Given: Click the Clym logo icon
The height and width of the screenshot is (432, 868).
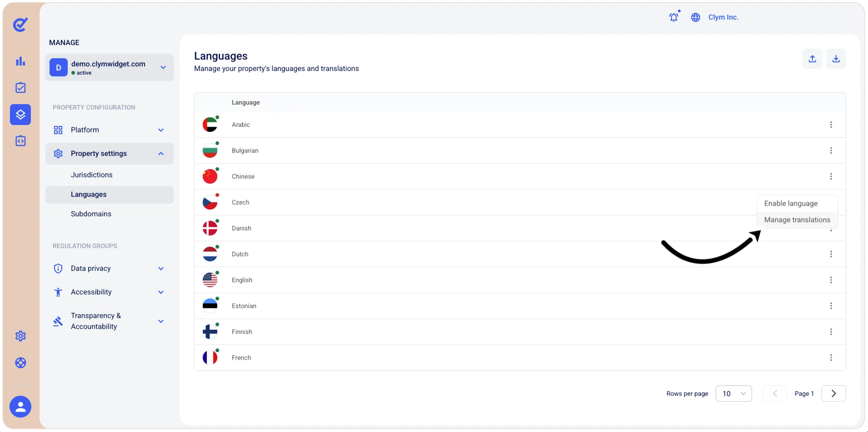Looking at the screenshot, I should (20, 24).
